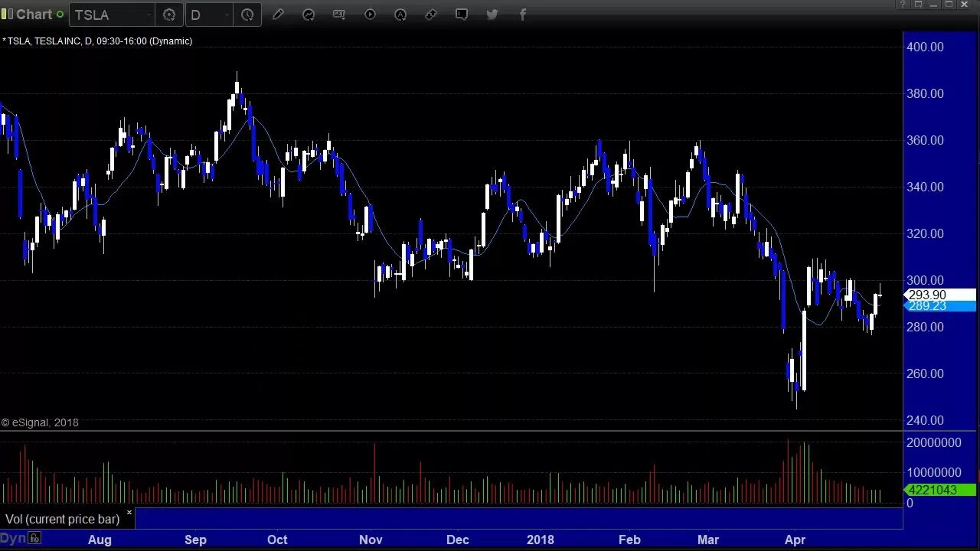The height and width of the screenshot is (551, 980).
Task: Click the 260.00 price axis label
Action: click(x=925, y=373)
